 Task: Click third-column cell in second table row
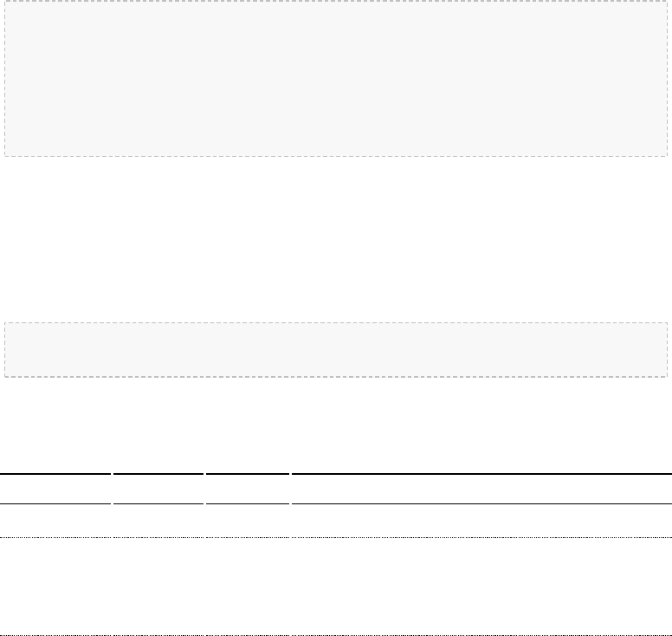(x=248, y=587)
